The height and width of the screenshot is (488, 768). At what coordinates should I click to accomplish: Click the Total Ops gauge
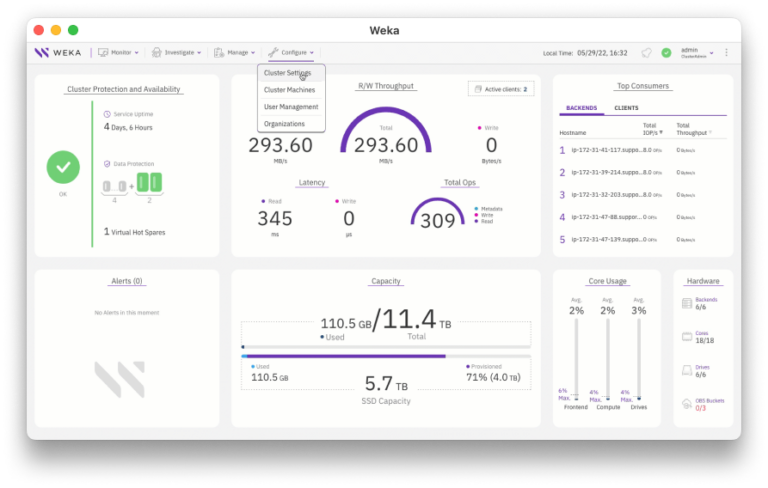click(437, 212)
